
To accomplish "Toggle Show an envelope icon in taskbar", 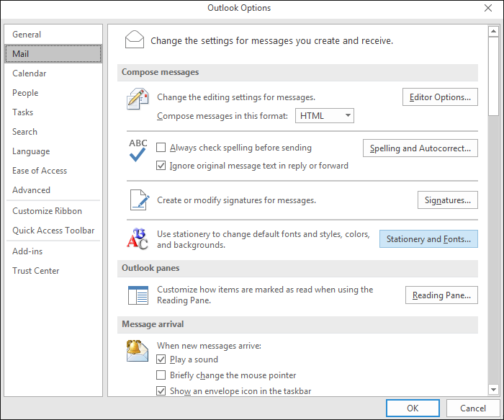I will (161, 391).
